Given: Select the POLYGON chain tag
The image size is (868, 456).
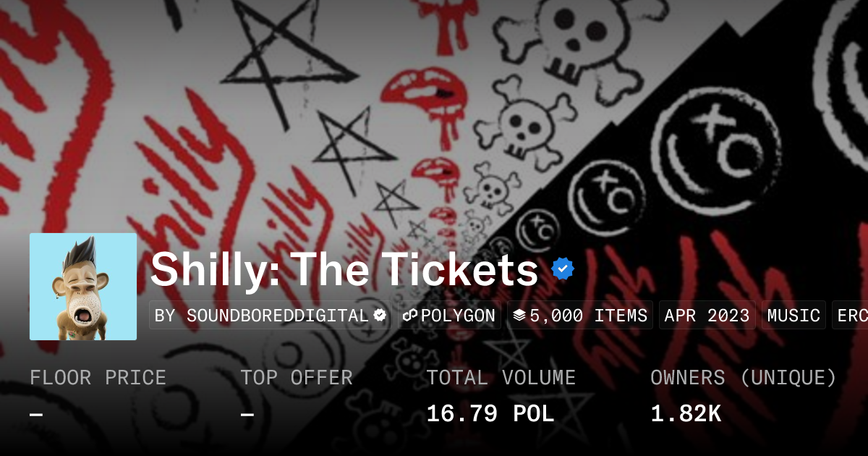Looking at the screenshot, I should tap(450, 316).
